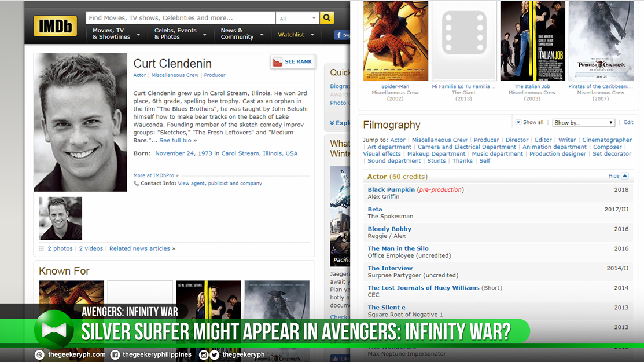
Task: Open The Interview credit
Action: [390, 268]
